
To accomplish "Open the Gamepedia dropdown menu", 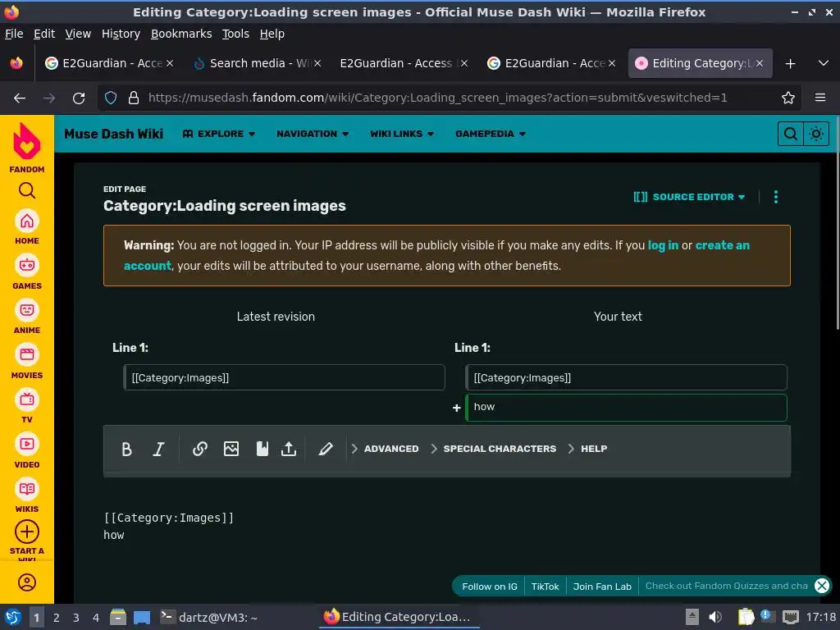I will pyautogui.click(x=491, y=134).
